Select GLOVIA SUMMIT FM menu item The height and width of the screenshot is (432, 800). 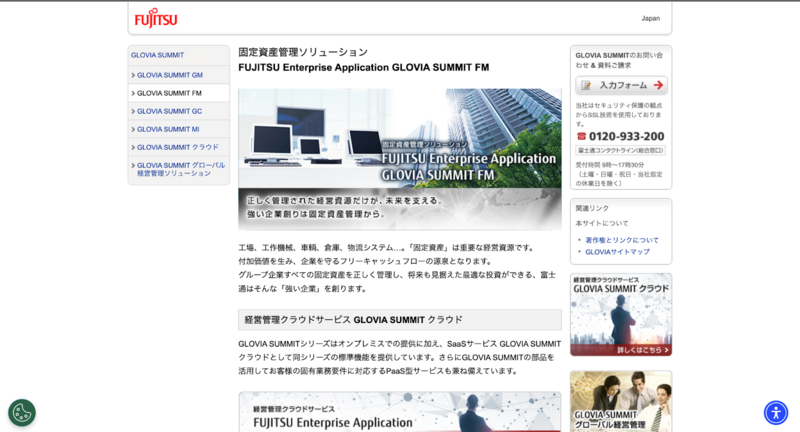[169, 93]
